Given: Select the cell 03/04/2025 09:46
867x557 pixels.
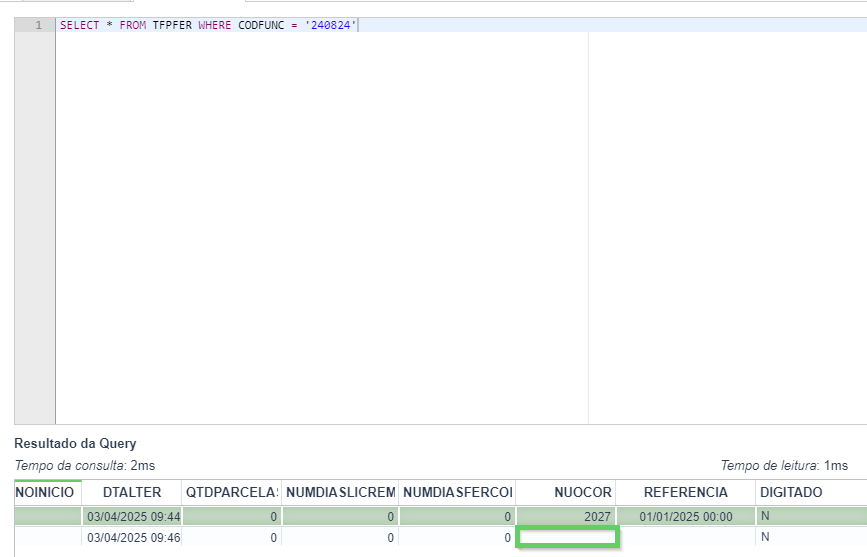Looking at the screenshot, I should 132,537.
